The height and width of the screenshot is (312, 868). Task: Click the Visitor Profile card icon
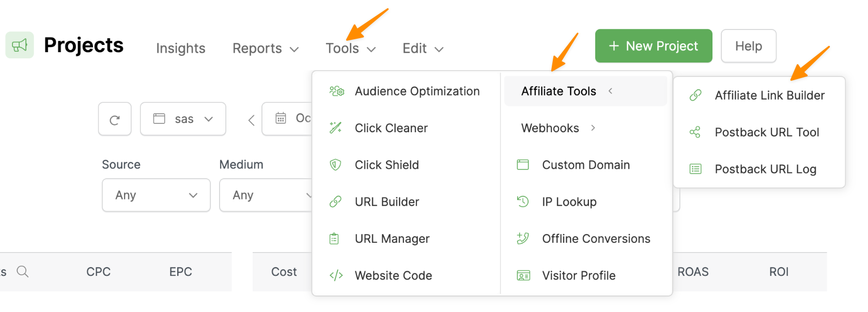[x=523, y=276]
